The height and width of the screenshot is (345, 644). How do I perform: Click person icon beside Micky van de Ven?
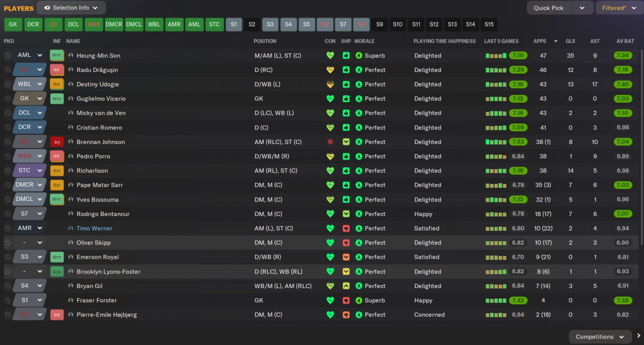tap(70, 113)
